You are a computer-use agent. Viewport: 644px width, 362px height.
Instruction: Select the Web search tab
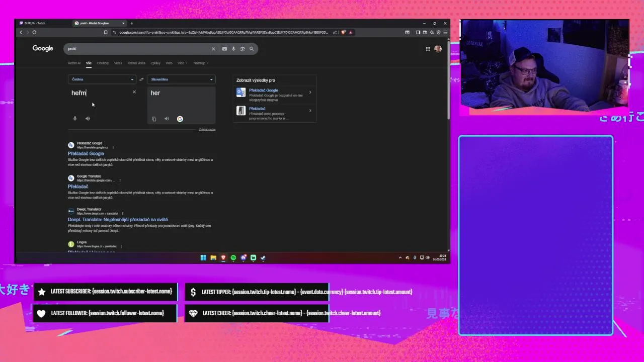pyautogui.click(x=169, y=63)
